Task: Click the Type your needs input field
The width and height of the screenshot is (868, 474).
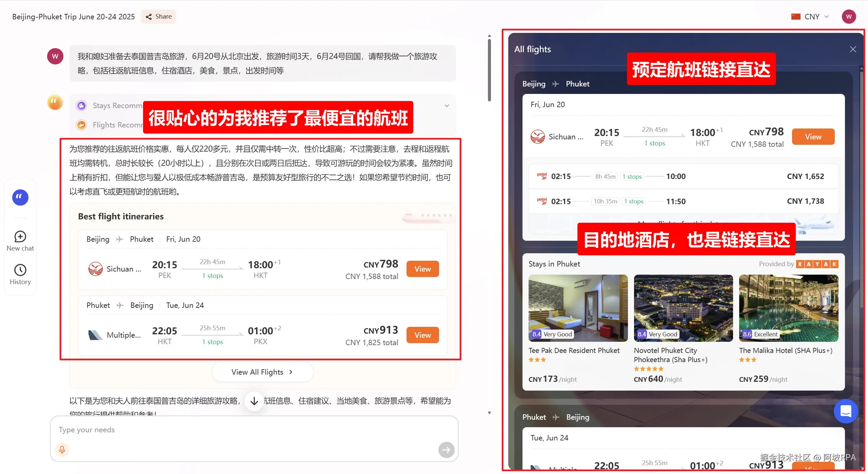Action: coord(237,430)
